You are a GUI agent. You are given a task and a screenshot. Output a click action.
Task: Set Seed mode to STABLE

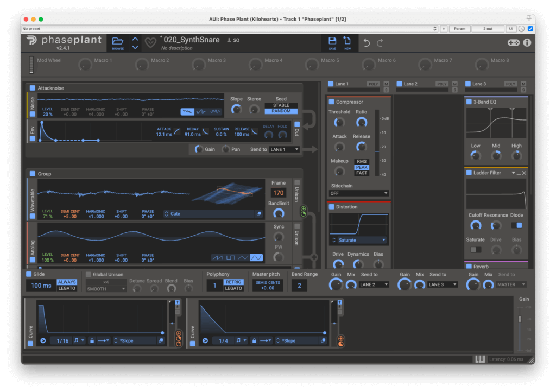[281, 105]
